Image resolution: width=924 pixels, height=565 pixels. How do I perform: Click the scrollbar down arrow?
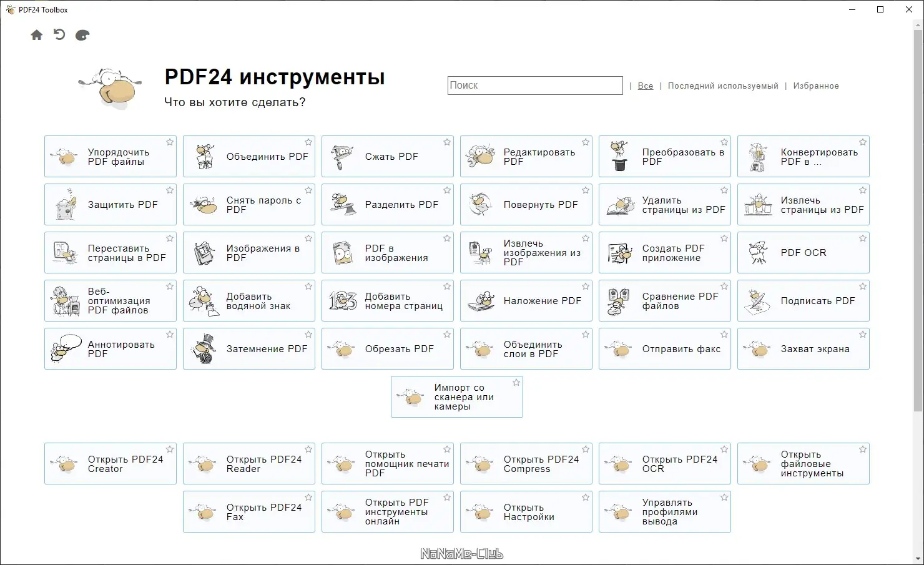[918, 559]
